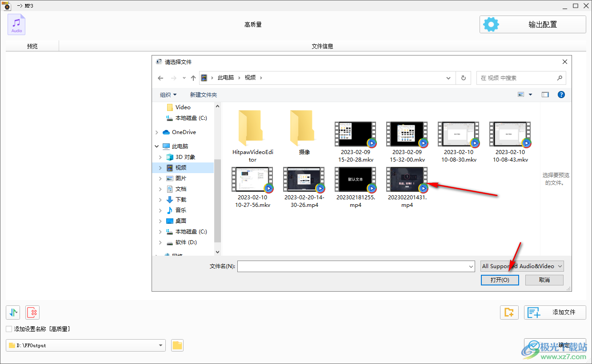Refresh the file dialog location
Image resolution: width=592 pixels, height=364 pixels.
click(x=463, y=78)
